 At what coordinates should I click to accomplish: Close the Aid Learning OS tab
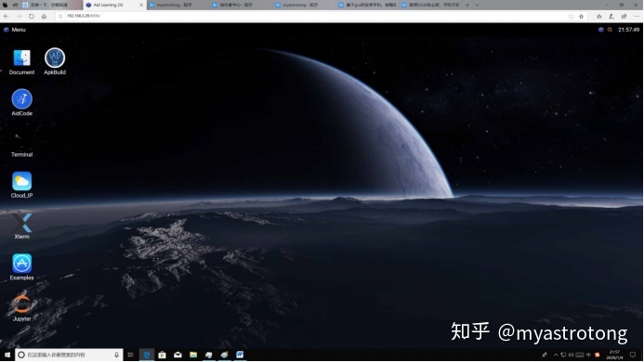141,5
